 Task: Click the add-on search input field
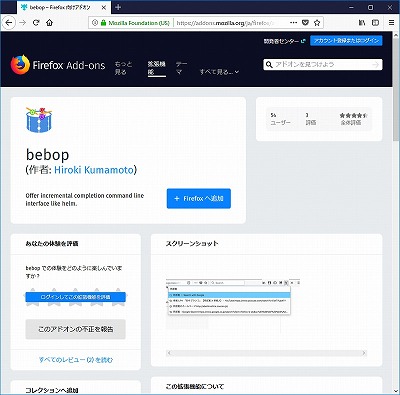tap(323, 65)
